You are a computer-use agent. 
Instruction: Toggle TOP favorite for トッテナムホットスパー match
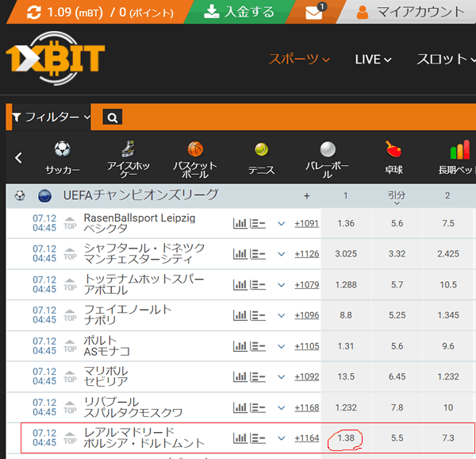pyautogui.click(x=70, y=284)
